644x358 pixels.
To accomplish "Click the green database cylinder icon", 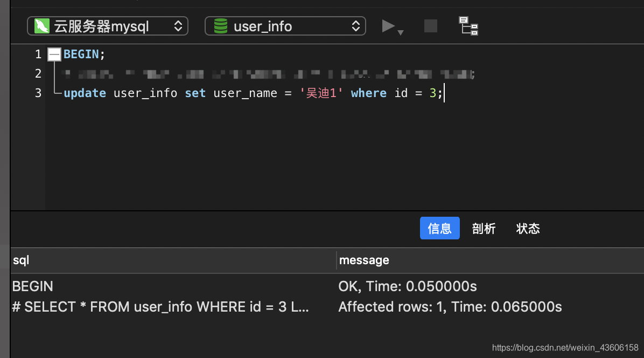I will click(221, 26).
